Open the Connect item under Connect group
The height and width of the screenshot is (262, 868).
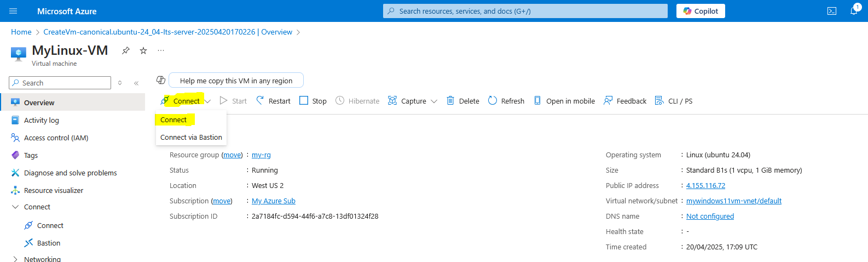click(x=50, y=225)
